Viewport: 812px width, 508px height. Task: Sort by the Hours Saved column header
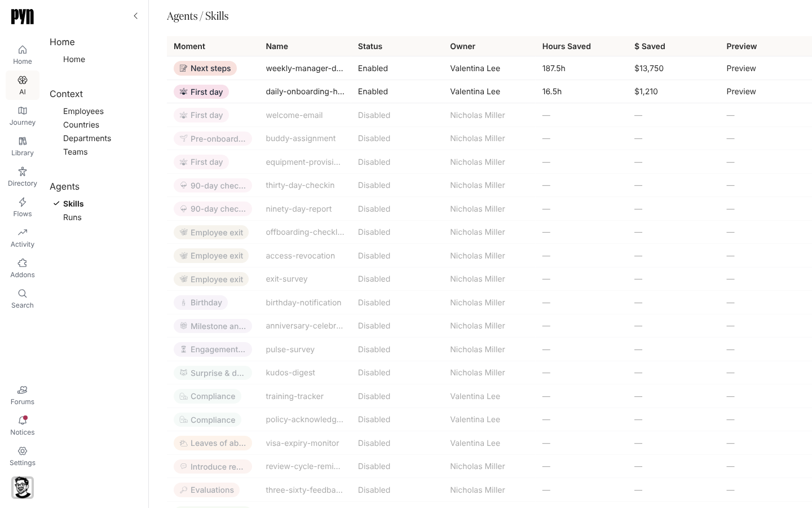(566, 46)
